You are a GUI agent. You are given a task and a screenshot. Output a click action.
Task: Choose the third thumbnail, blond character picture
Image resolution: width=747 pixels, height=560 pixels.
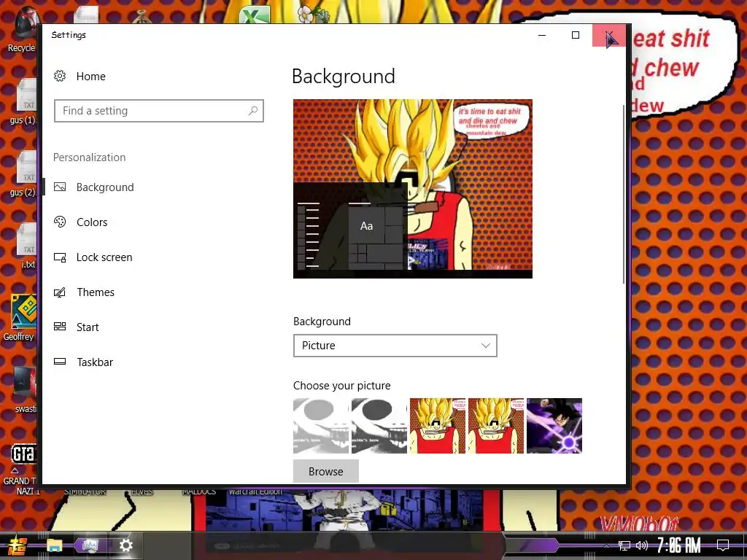[438, 426]
